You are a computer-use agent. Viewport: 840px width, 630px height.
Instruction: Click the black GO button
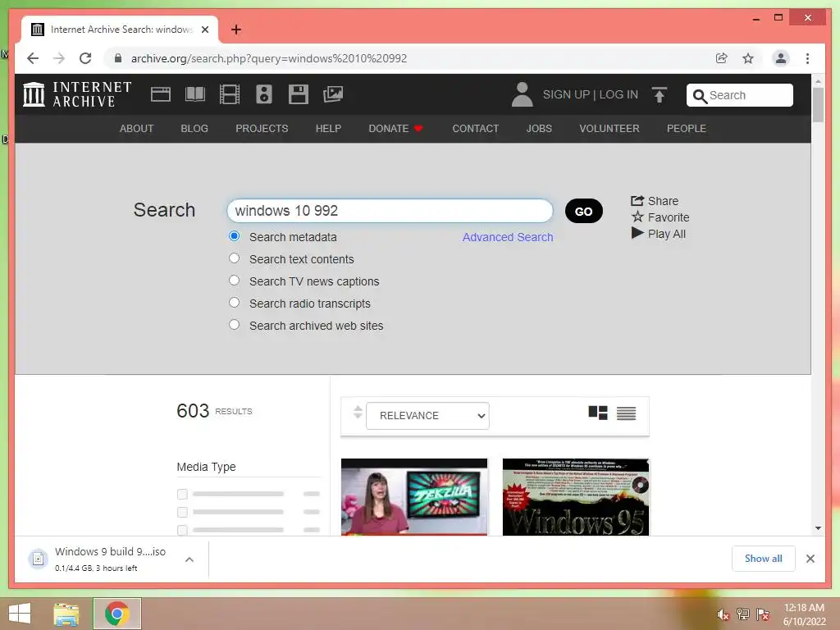584,211
